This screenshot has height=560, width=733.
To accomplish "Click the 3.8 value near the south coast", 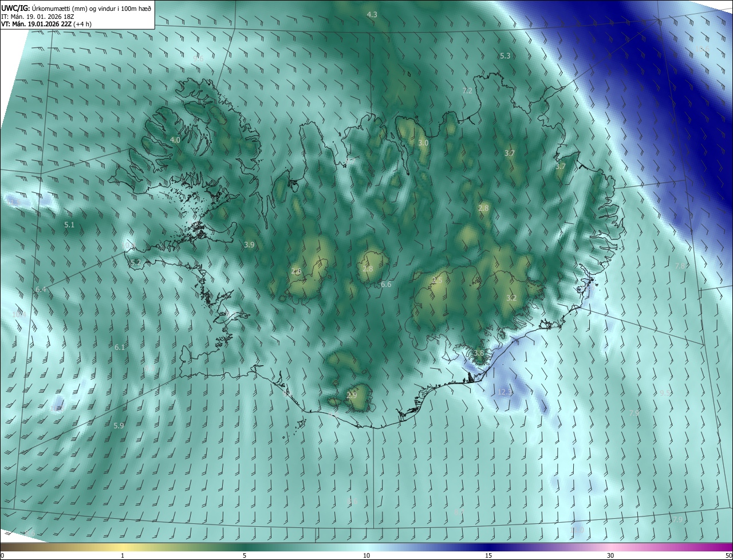I will 479,353.
